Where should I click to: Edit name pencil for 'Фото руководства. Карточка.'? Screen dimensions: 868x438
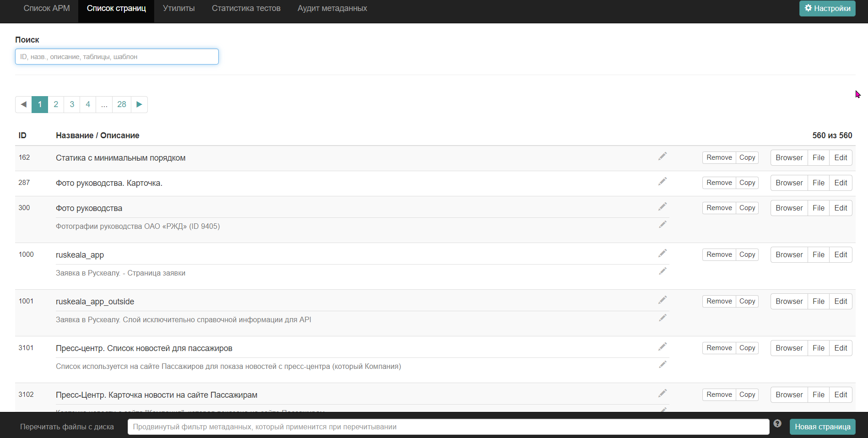(x=663, y=182)
